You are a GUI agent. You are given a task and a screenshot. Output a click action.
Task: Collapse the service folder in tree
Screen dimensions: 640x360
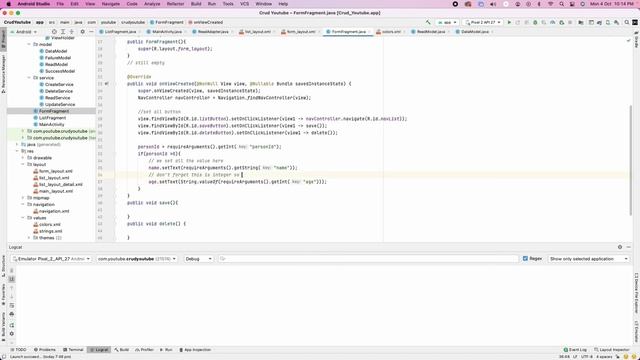[29, 78]
